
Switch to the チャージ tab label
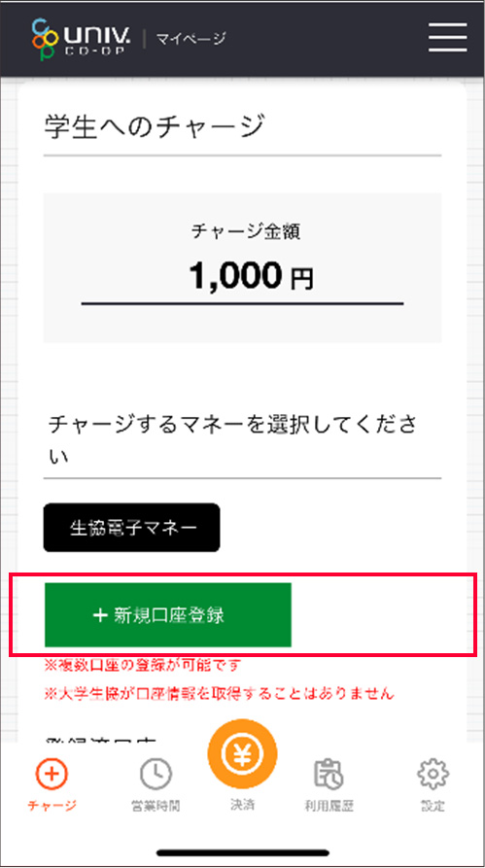click(52, 805)
